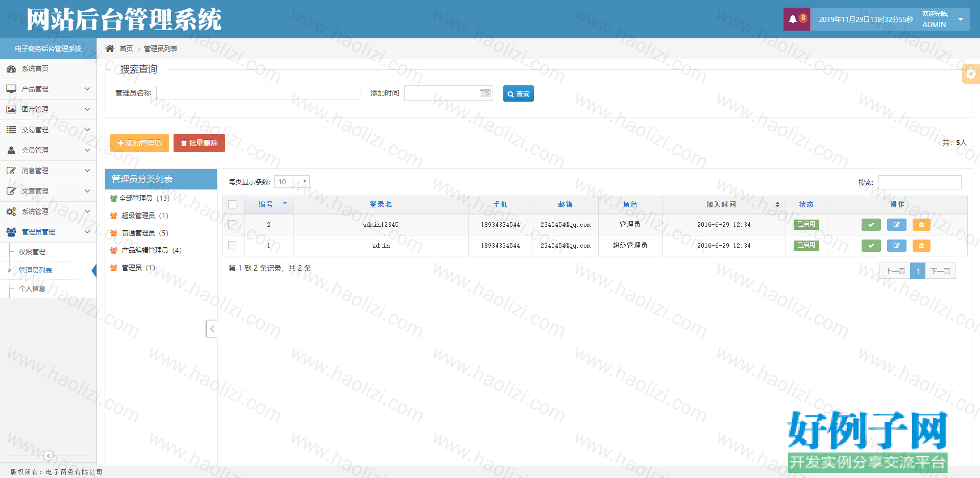
Task: Open the calendar picker icon for 添加时间
Action: pos(485,93)
